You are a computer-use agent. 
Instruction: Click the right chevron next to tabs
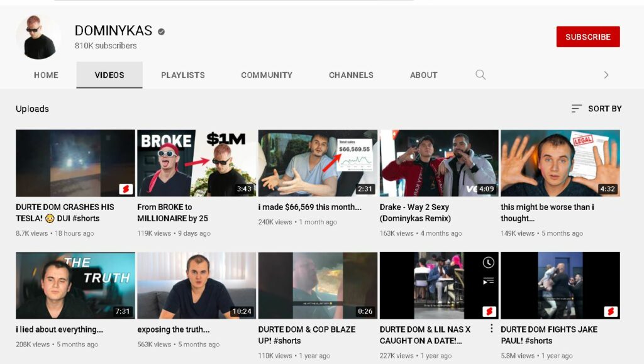pos(606,75)
